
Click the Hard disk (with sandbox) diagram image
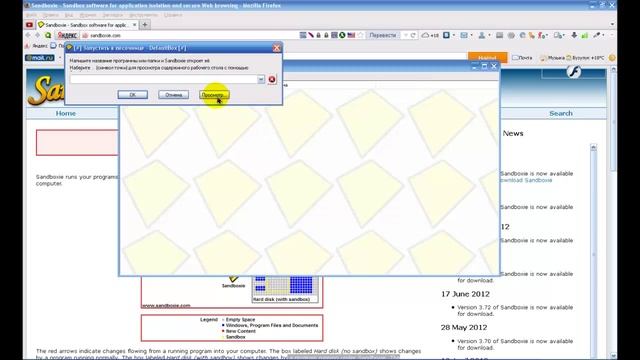coord(285,289)
